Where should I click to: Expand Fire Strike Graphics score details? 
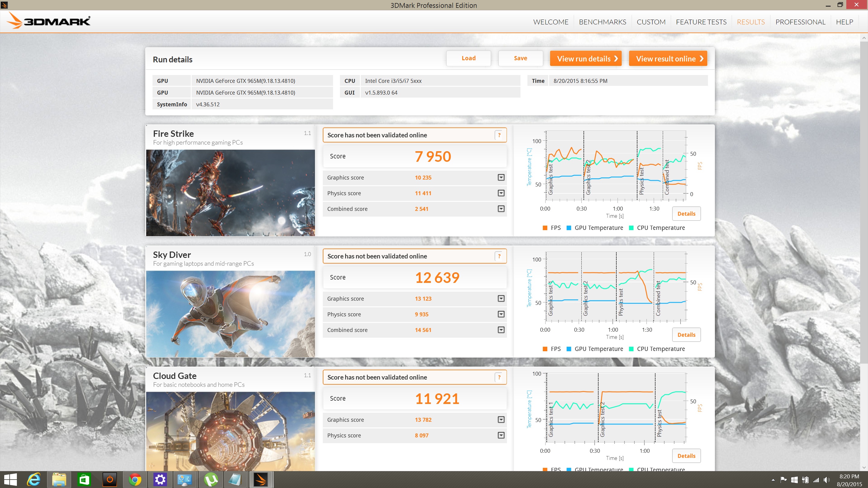click(x=501, y=177)
